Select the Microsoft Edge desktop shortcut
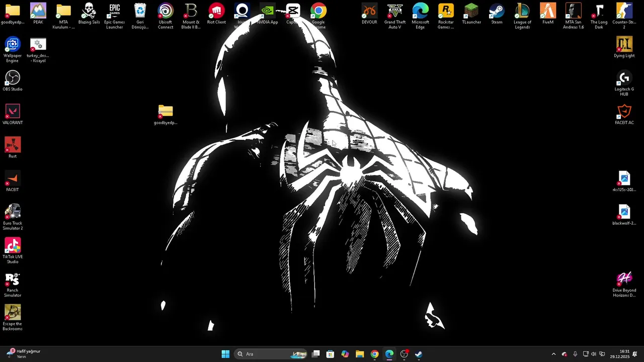This screenshot has height=362, width=644. [420, 16]
